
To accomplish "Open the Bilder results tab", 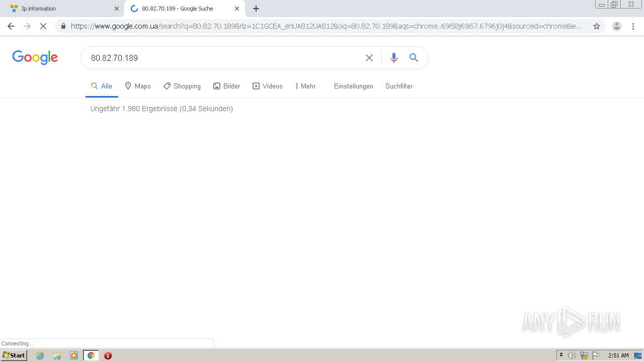I will click(x=227, y=86).
